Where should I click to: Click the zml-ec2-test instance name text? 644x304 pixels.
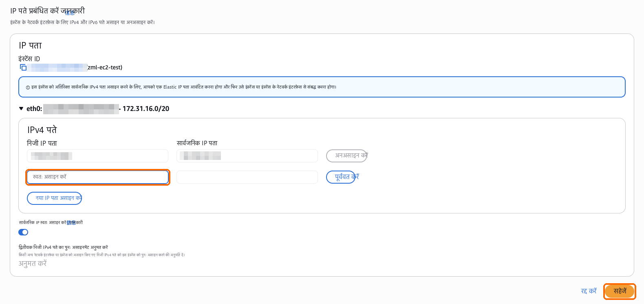tap(105, 67)
